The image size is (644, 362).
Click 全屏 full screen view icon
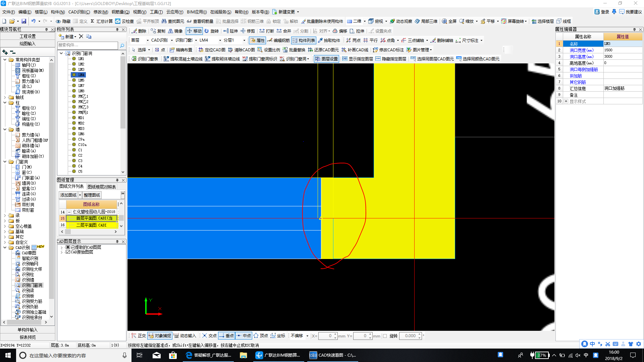click(x=449, y=21)
